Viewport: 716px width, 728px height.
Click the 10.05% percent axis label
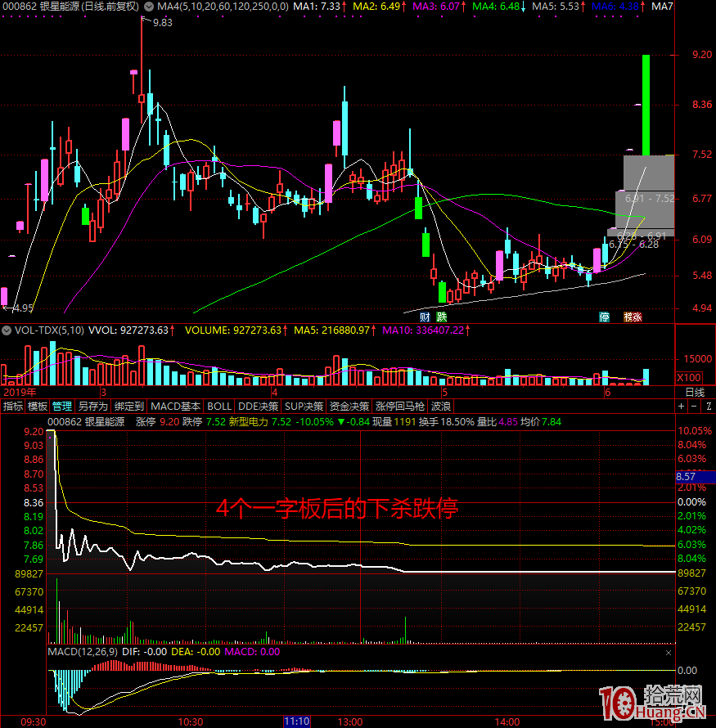coord(695,431)
